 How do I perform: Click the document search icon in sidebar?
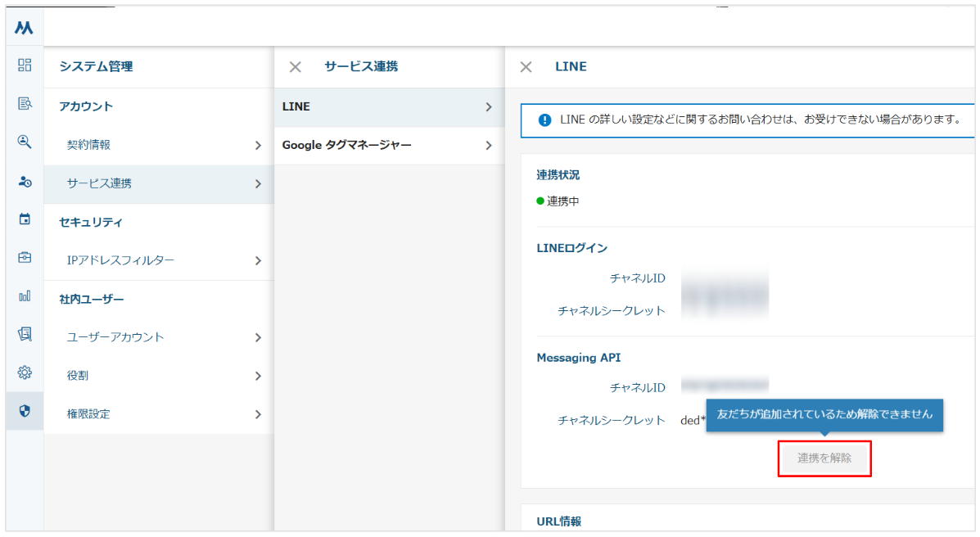(25, 103)
